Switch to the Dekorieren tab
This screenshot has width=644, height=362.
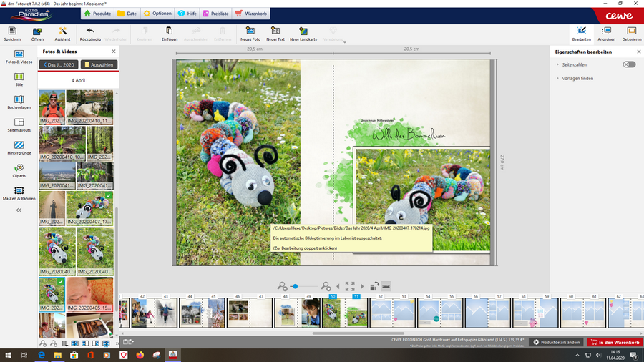pyautogui.click(x=631, y=34)
